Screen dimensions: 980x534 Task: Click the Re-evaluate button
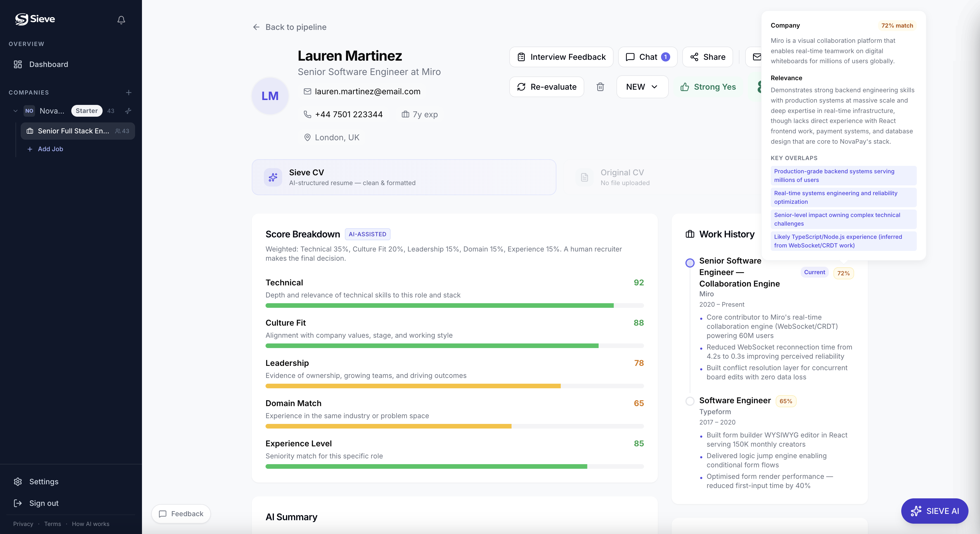(546, 87)
